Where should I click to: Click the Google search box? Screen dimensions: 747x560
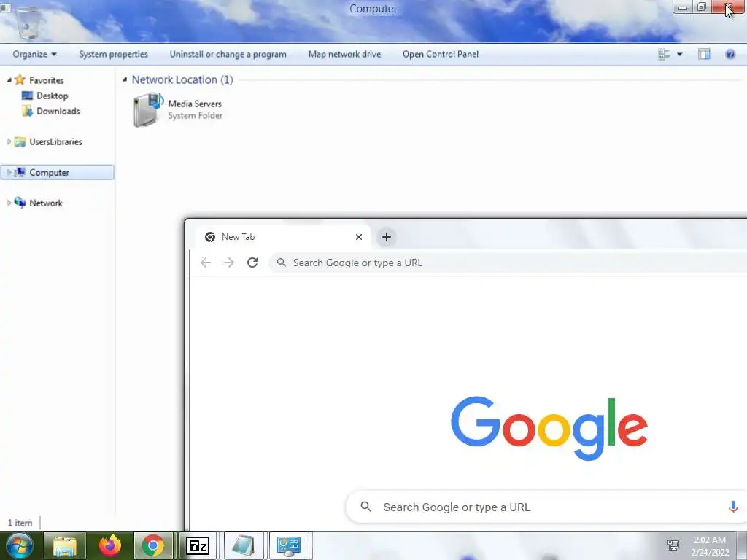pos(546,507)
